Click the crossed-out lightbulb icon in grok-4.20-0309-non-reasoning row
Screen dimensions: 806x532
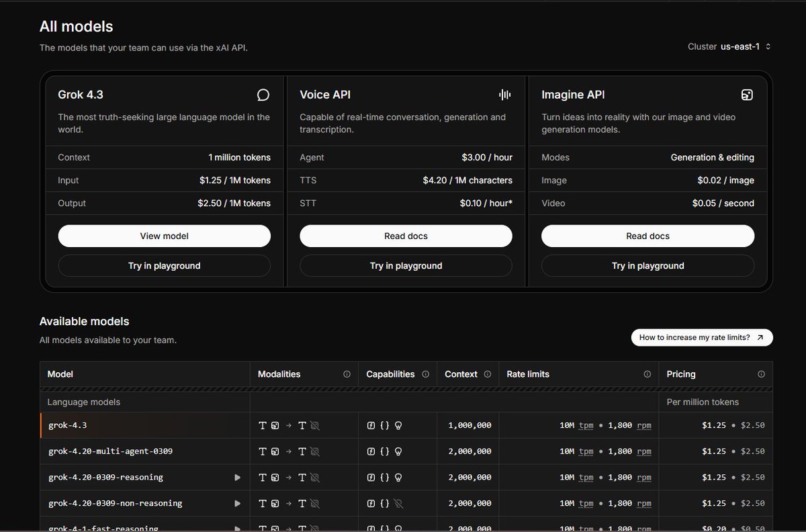[x=398, y=503]
